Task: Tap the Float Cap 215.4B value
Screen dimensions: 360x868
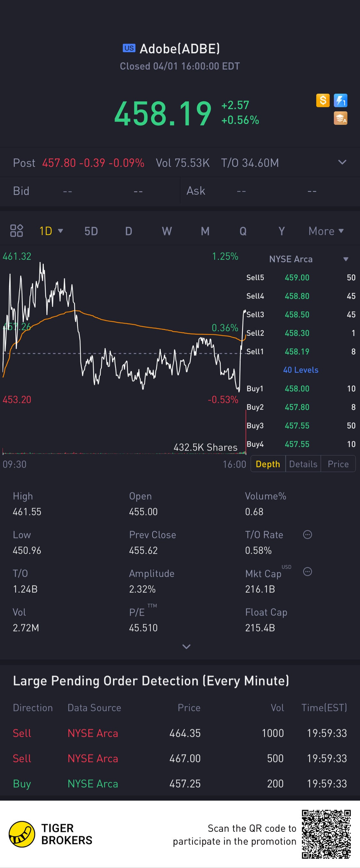Action: click(260, 628)
